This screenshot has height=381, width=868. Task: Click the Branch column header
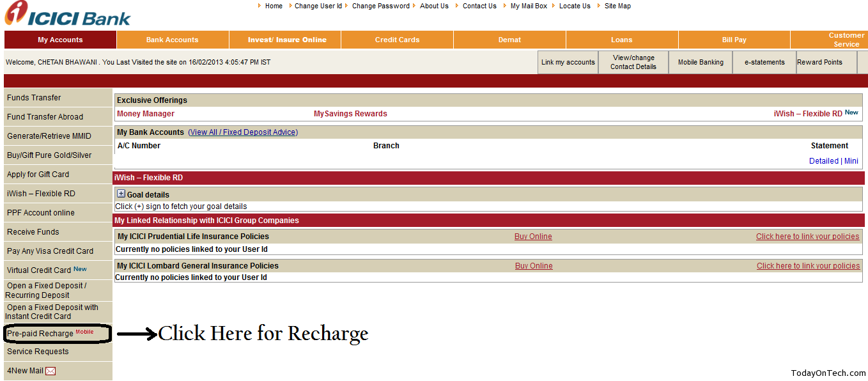pos(386,146)
